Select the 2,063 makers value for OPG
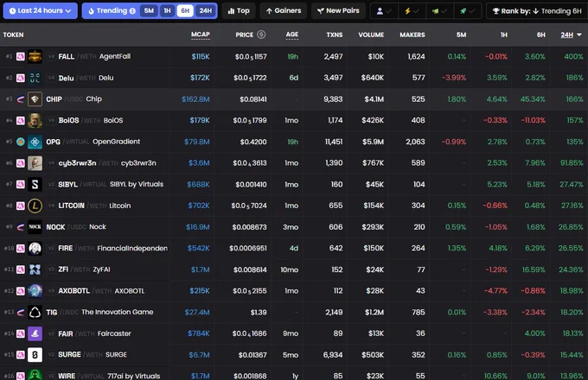 point(416,142)
